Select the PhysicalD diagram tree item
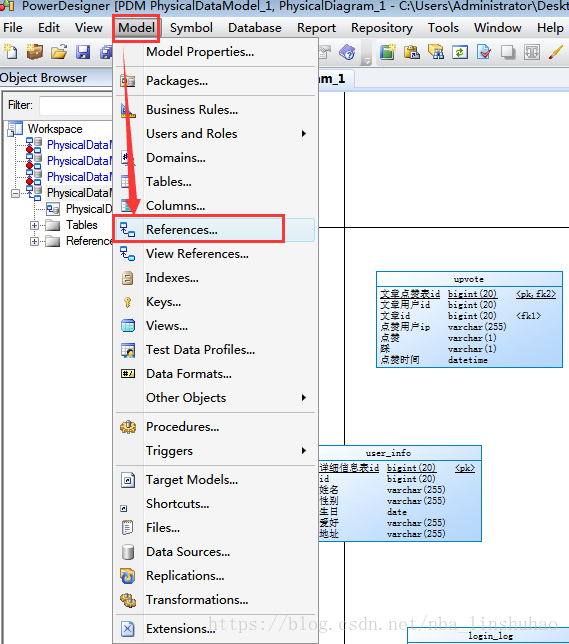This screenshot has width=569, height=644. pos(89,209)
